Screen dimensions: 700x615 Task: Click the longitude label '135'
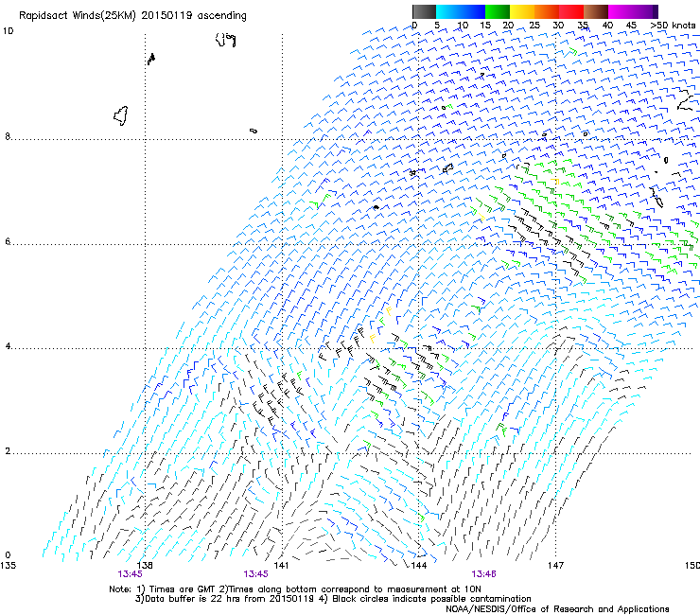(8, 566)
